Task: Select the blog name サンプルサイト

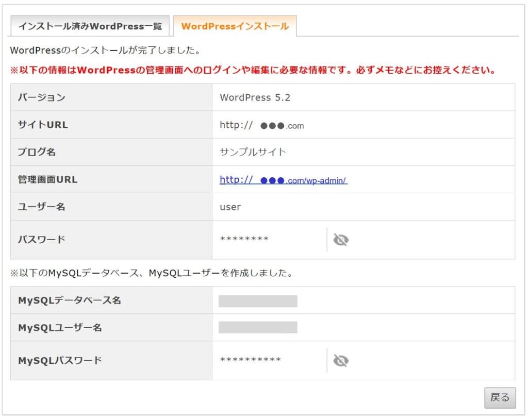Action: tap(253, 152)
